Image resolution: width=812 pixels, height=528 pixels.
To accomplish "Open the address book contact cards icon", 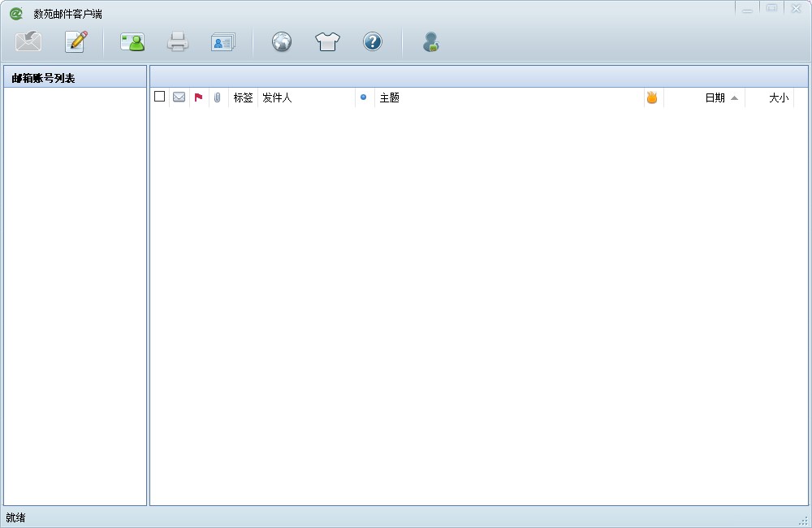I will (x=223, y=42).
